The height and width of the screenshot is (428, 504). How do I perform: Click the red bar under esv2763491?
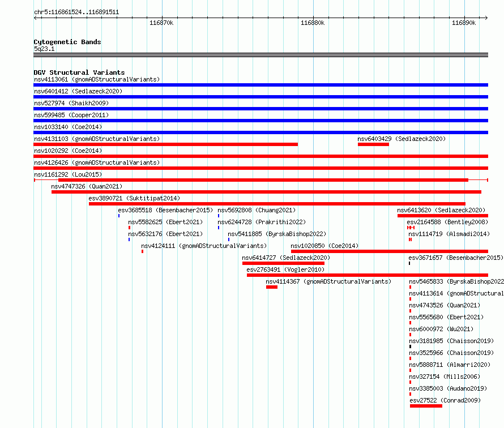tap(368, 275)
